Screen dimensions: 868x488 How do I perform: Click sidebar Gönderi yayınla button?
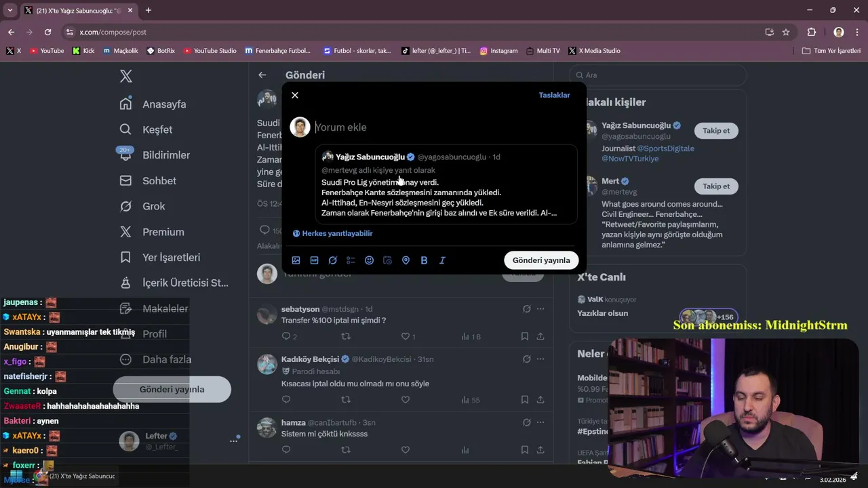(172, 390)
